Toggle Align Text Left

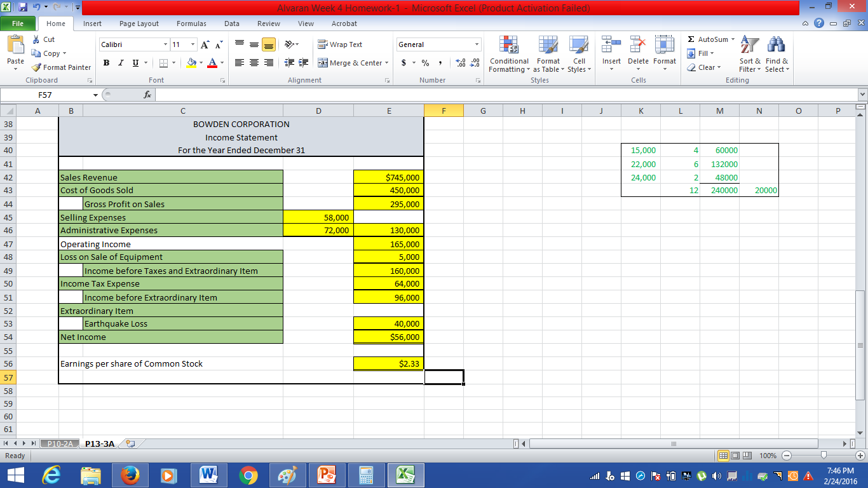point(240,63)
